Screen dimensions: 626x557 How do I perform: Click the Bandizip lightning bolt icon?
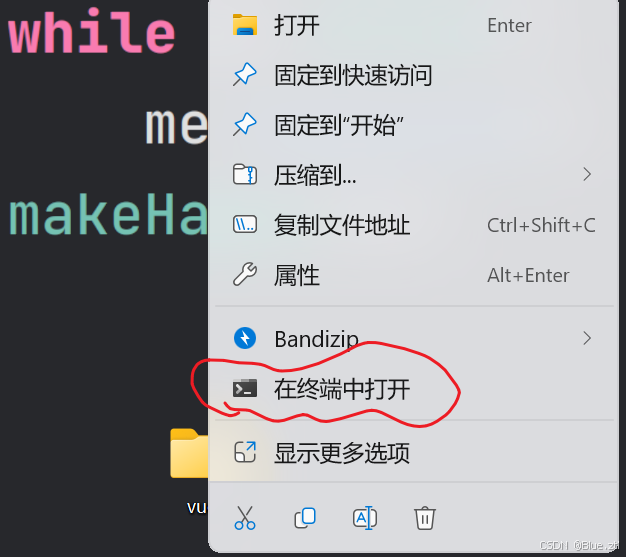coord(245,338)
